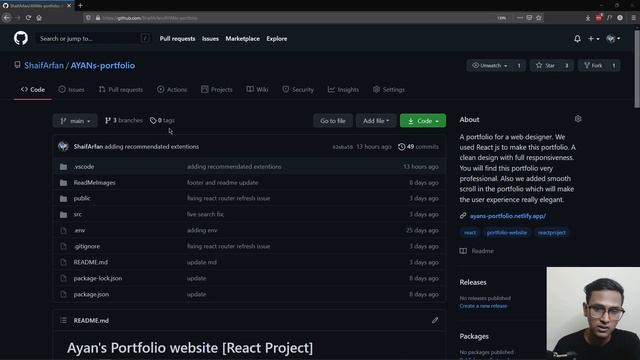The width and height of the screenshot is (640, 360).
Task: Open the package-lock.json file
Action: coord(98,278)
